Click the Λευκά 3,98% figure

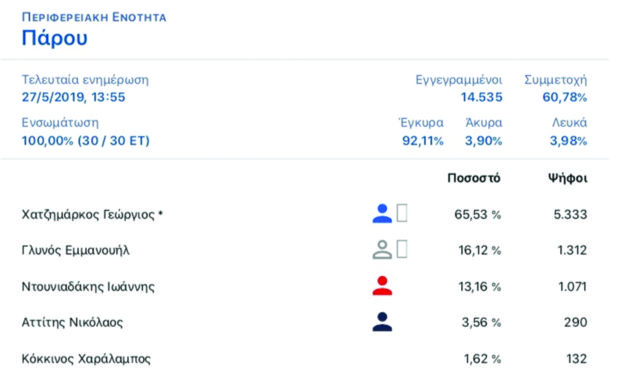568,140
